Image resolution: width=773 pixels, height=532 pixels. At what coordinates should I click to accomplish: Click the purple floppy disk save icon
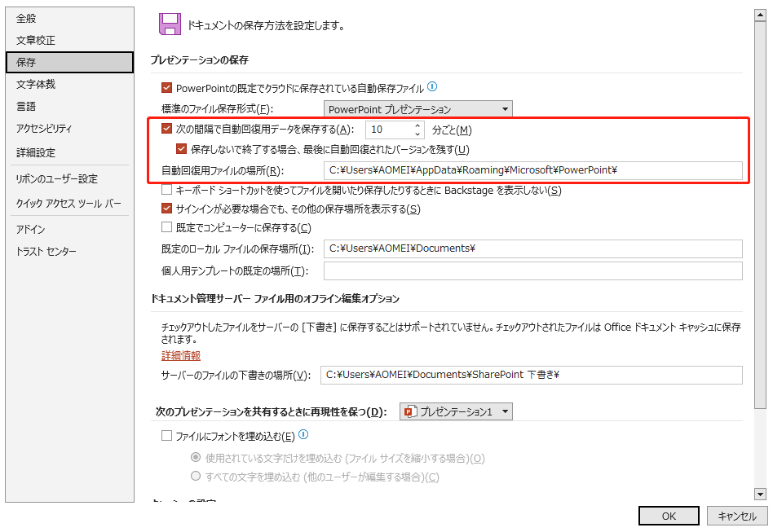(170, 24)
